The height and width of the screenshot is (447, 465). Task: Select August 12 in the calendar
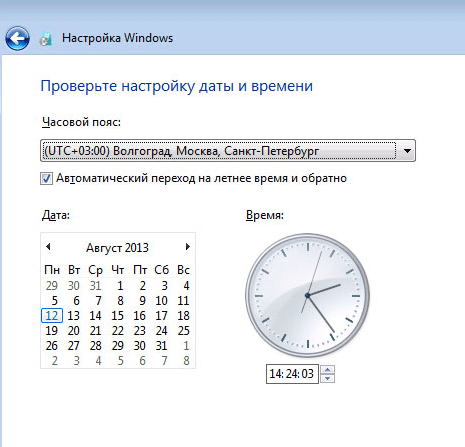[52, 316]
